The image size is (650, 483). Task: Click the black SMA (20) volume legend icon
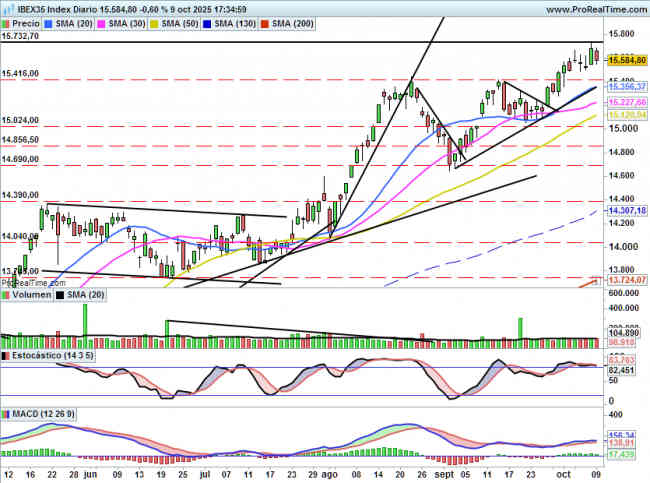[59, 295]
